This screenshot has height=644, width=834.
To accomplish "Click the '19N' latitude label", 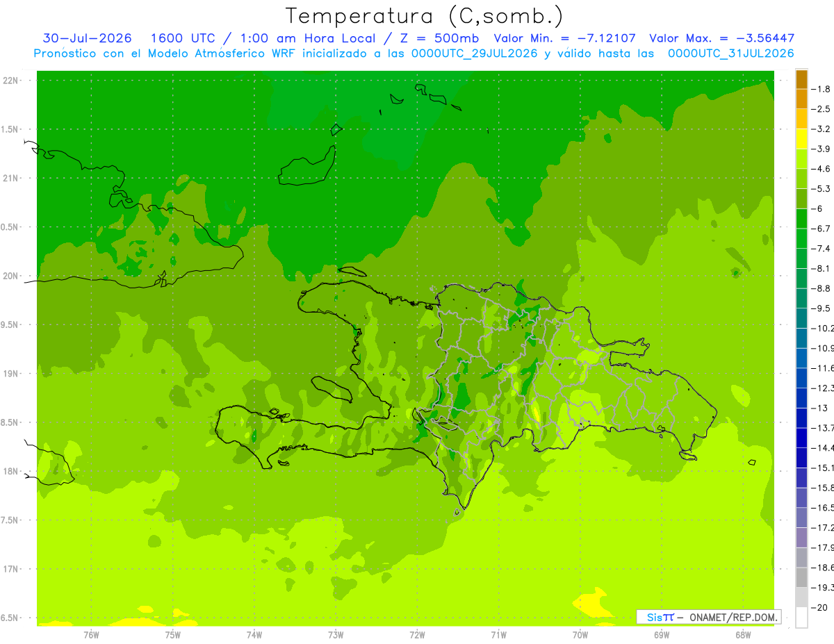I will [12, 374].
